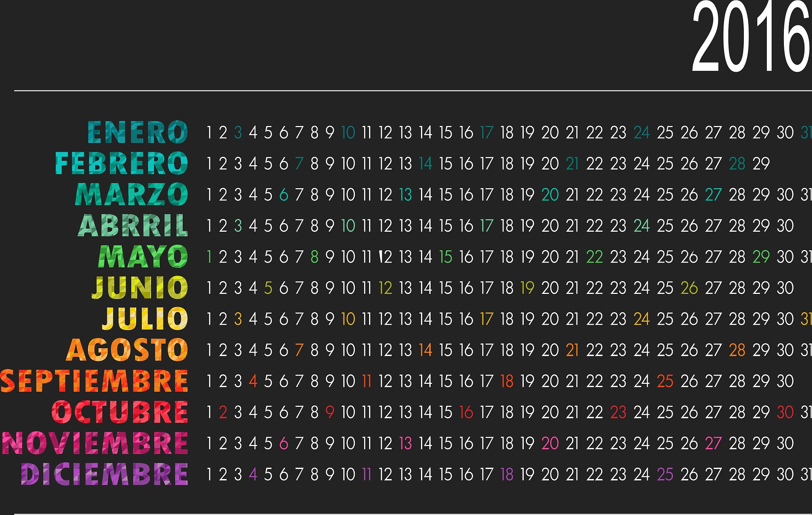The height and width of the screenshot is (515, 812).
Task: Click highlighted day 21 in FEBRERO row
Action: (572, 164)
